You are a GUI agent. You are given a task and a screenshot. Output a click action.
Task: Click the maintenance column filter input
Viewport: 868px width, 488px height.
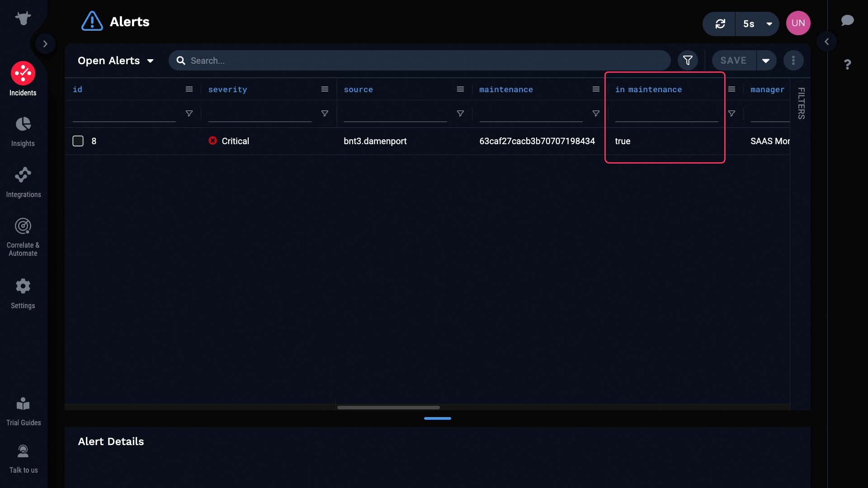point(531,113)
